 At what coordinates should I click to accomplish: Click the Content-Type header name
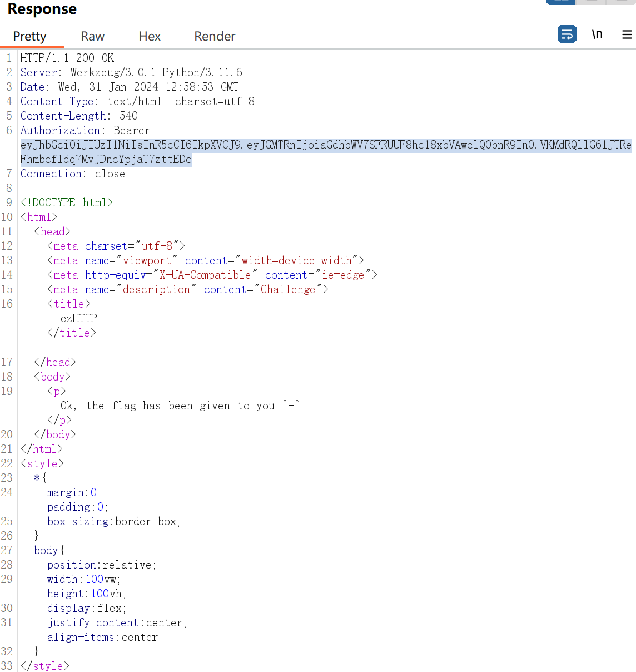[57, 101]
